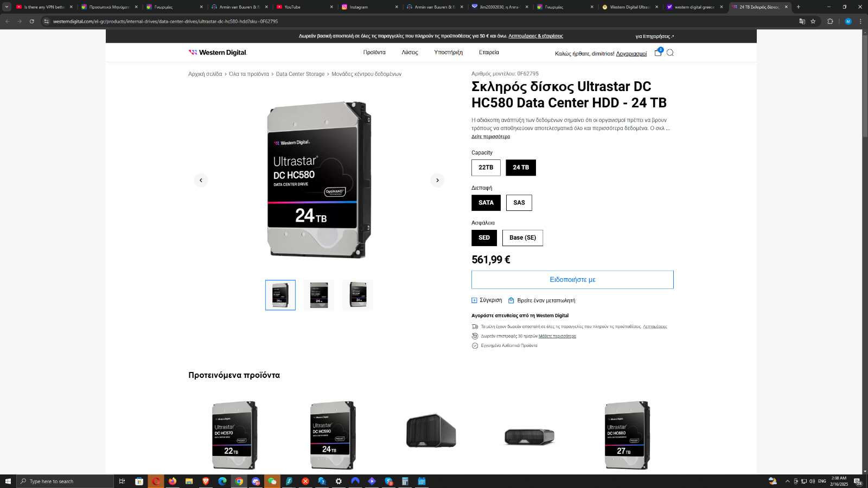The image size is (868, 488).
Task: Open Microsoft Edge from the taskbar
Action: [x=222, y=481]
